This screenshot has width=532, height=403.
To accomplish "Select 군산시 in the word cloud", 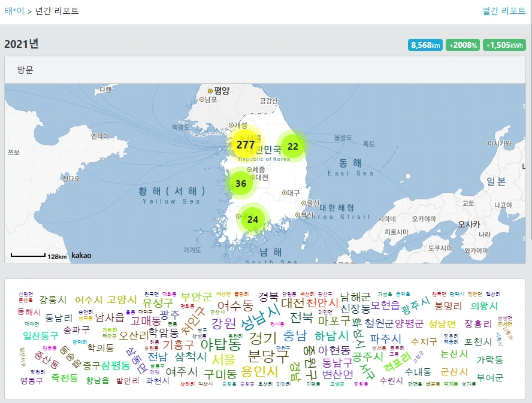I will [454, 372].
